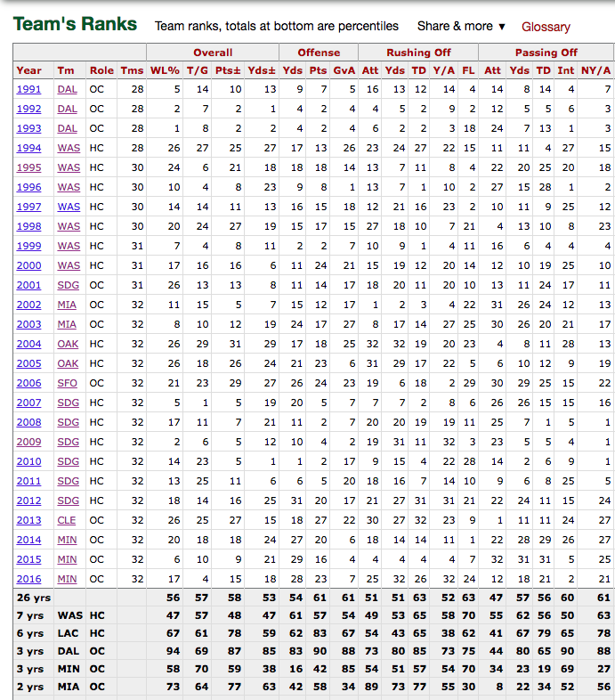This screenshot has width=615, height=700.
Task: Sort by the T/G column header
Action: tap(199, 70)
